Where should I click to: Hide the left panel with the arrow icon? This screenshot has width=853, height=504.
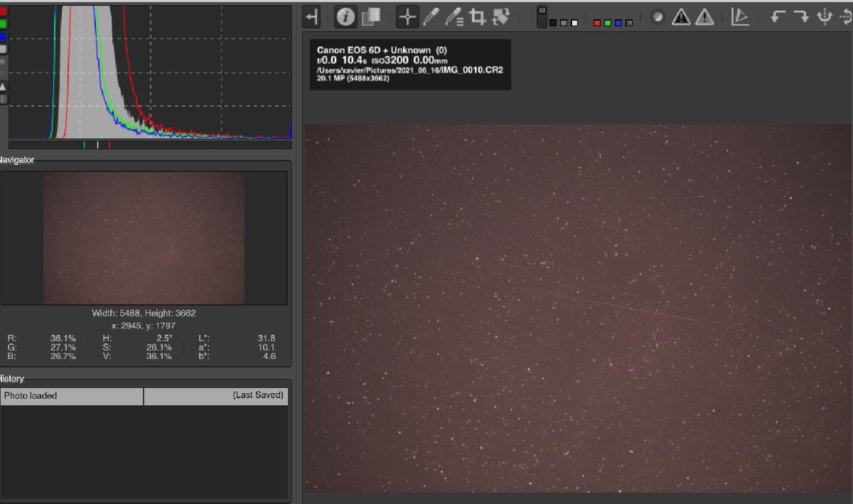[x=311, y=16]
